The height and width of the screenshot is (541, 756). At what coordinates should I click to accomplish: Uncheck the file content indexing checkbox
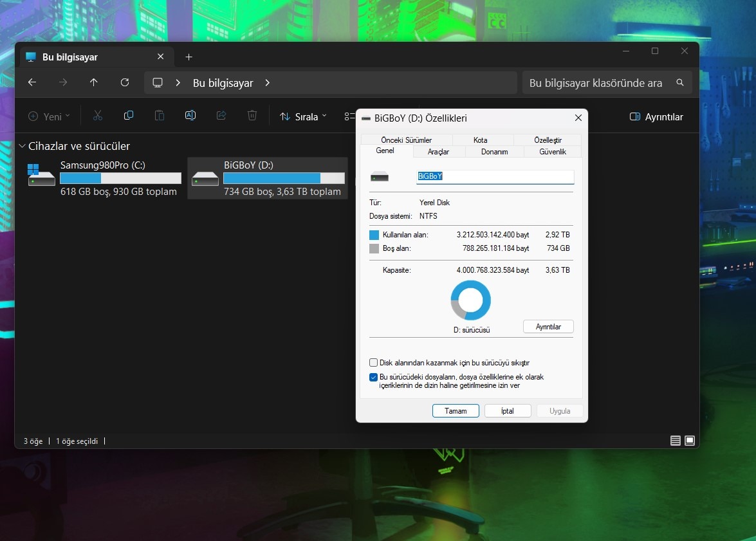[373, 378]
